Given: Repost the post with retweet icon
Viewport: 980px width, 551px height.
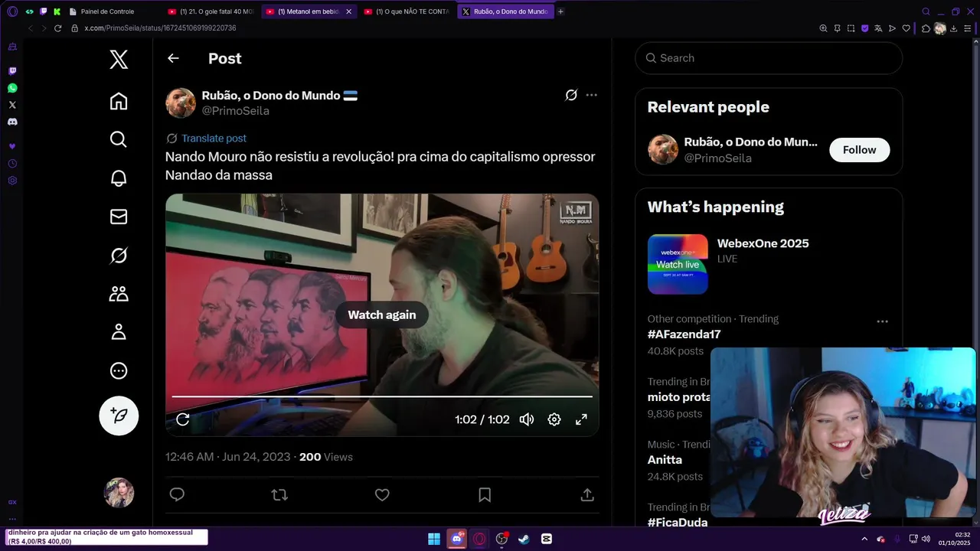Looking at the screenshot, I should [279, 495].
